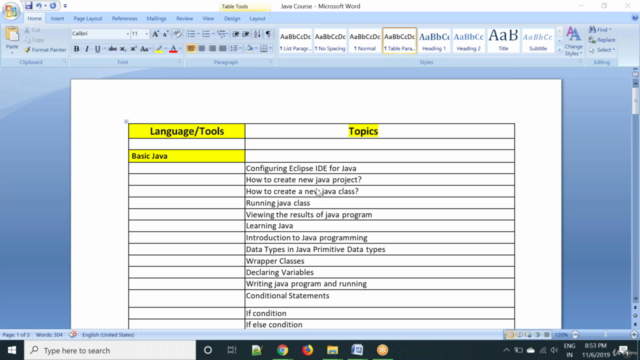Click the Office button

(11, 10)
